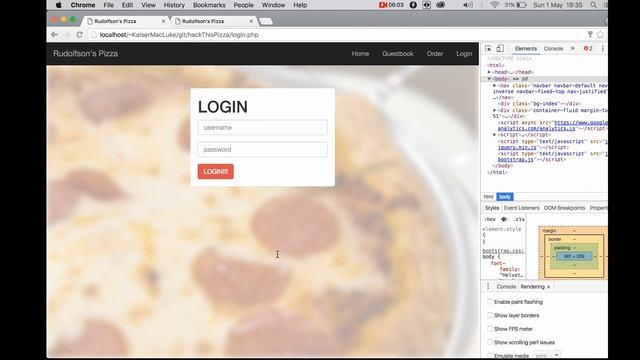Click the .cls class editor button
Image resolution: width=640 pixels, height=360 pixels.
tap(519, 219)
